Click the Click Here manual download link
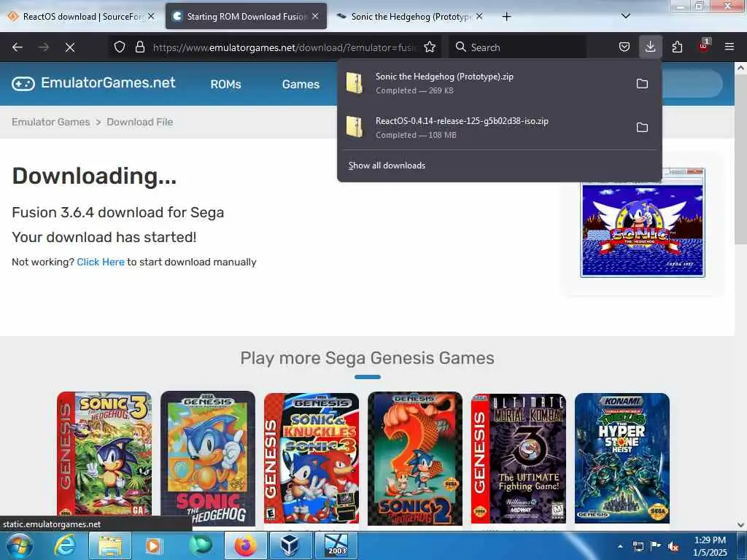The height and width of the screenshot is (560, 747). tap(101, 262)
